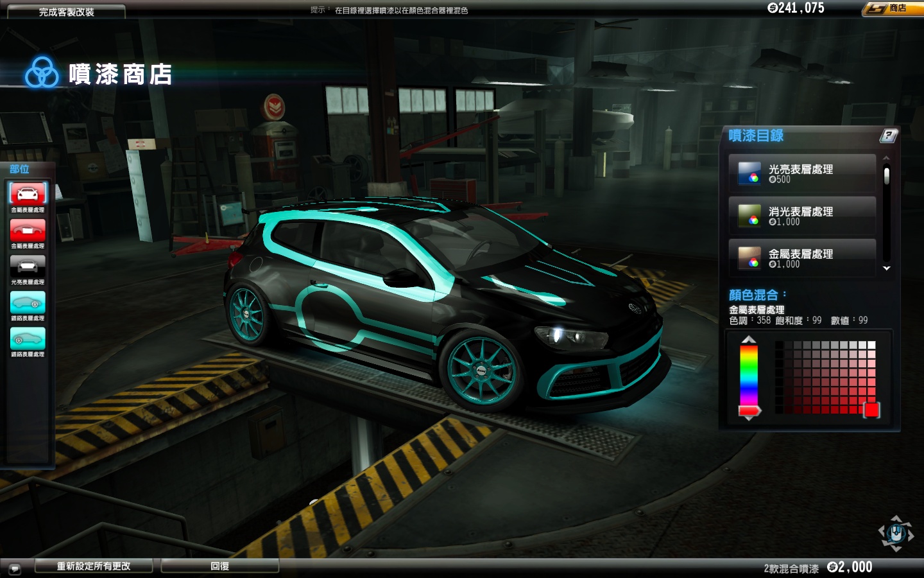
Task: Open the chat bubble icon beside 重新設定所有更改
Action: [15, 568]
